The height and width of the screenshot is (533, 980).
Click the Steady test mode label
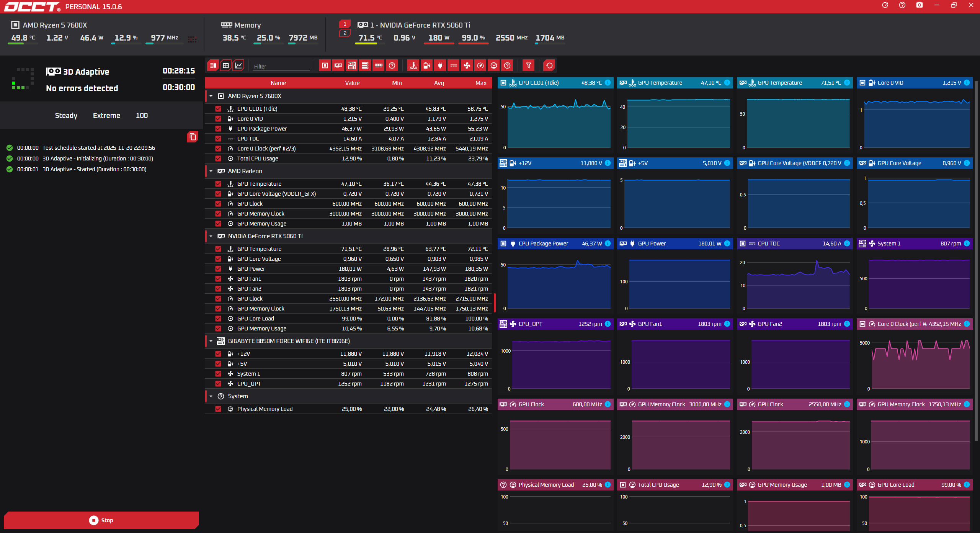[x=66, y=116]
